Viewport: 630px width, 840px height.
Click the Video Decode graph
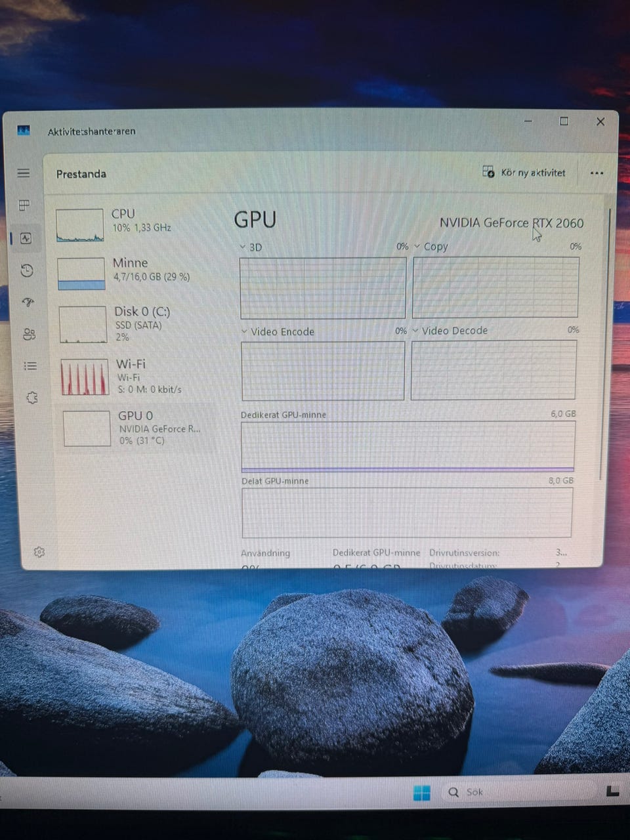tap(493, 370)
